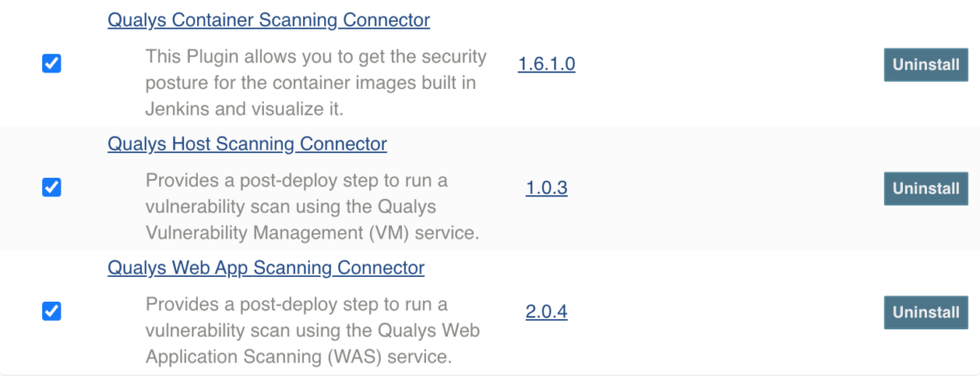Click version 1.0.3 link
980x376 pixels.
(x=546, y=188)
